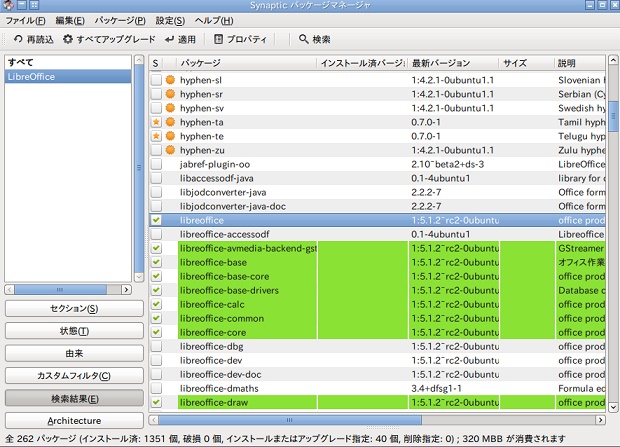Click the search (検索) magnifier icon

[x=303, y=39]
